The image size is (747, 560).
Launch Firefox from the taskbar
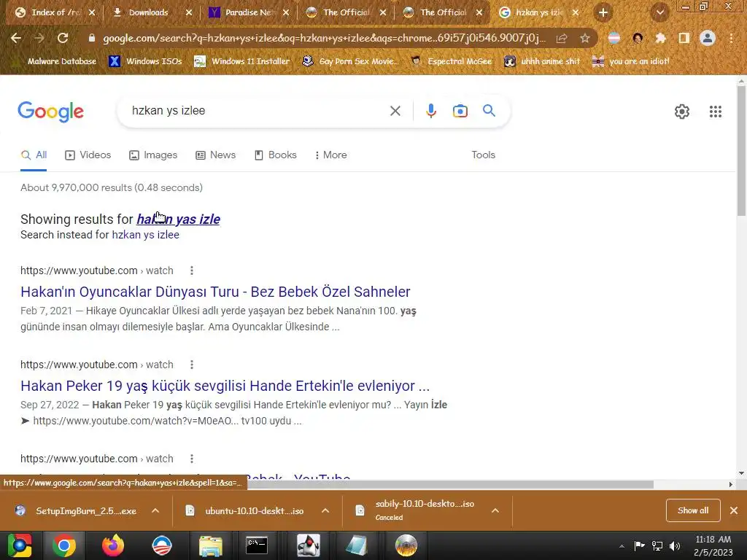pyautogui.click(x=113, y=545)
